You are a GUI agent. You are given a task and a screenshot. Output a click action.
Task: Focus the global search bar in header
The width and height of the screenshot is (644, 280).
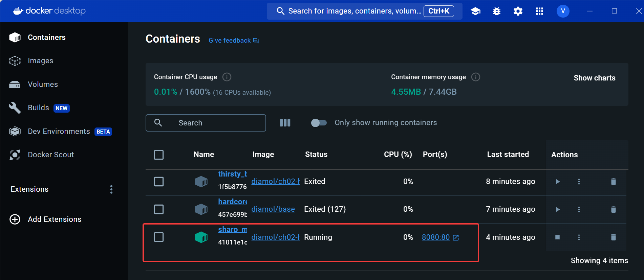[364, 11]
